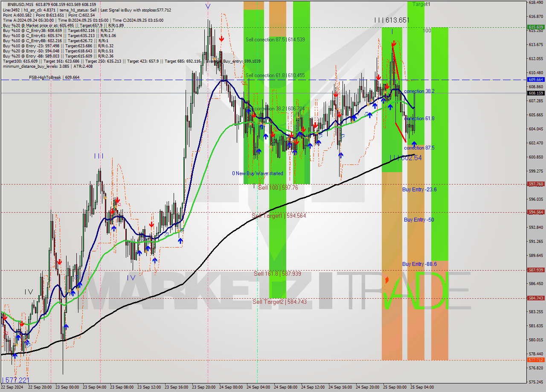Image resolution: width=546 pixels, height=392 pixels.
Task: Click the Sell Target2 584.743 label
Action: coord(279,302)
